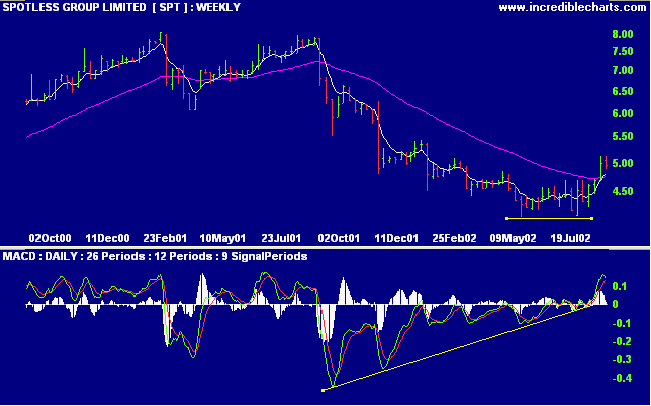
Task: Select the 23Jul01 date label
Action: [281, 238]
